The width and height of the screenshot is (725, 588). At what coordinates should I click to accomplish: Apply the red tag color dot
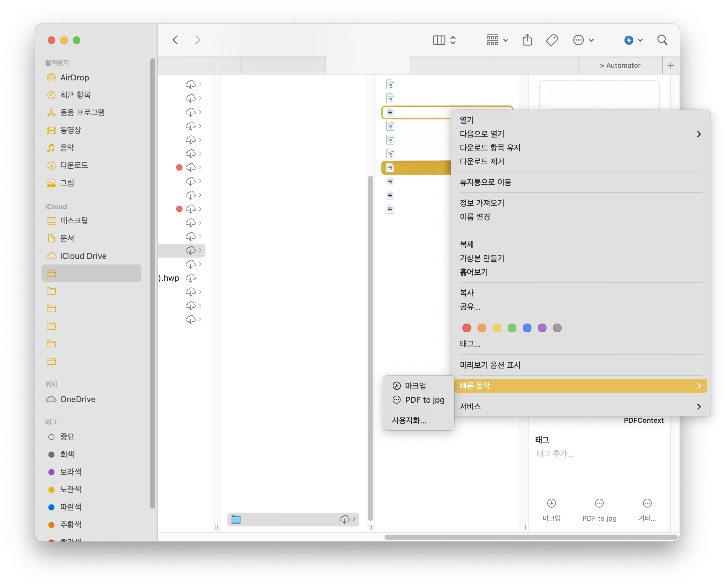[x=466, y=328]
